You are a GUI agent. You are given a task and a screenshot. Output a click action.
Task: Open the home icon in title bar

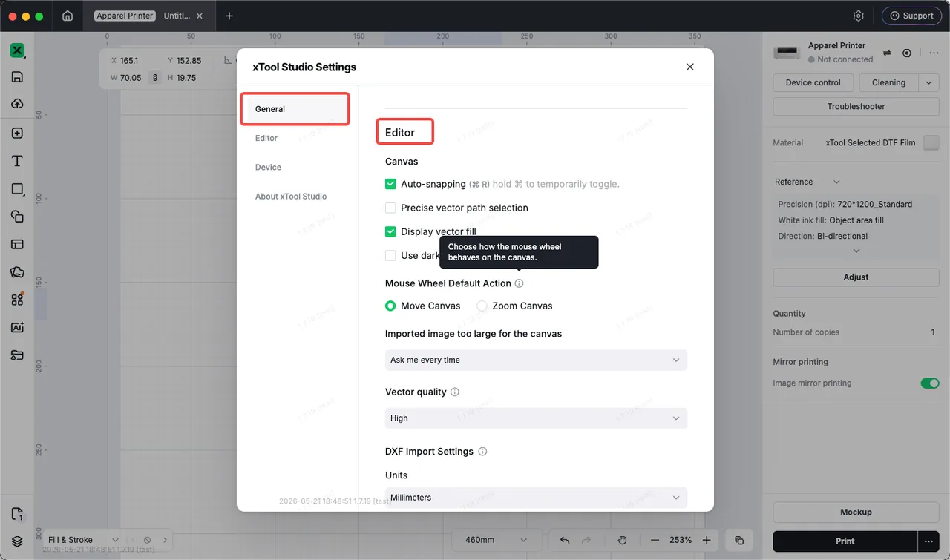click(x=68, y=16)
